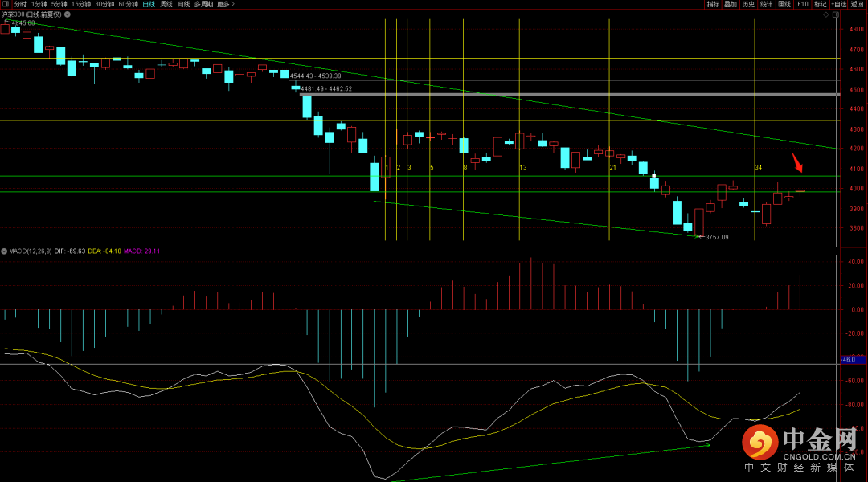
Task: Click the 3757.09 low price label
Action: [x=717, y=237]
